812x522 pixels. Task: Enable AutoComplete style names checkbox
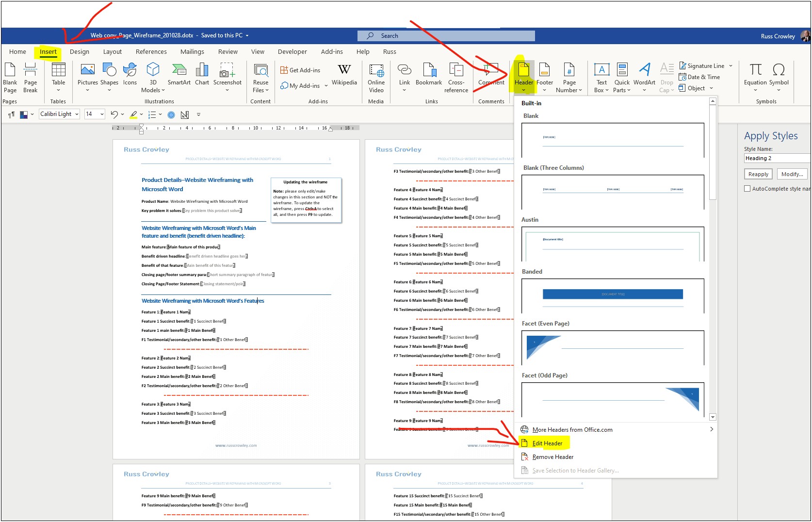pyautogui.click(x=747, y=189)
